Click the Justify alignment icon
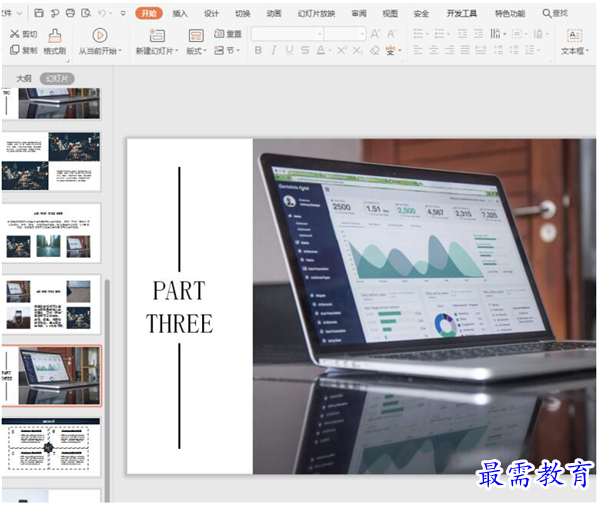 pyautogui.click(x=465, y=50)
